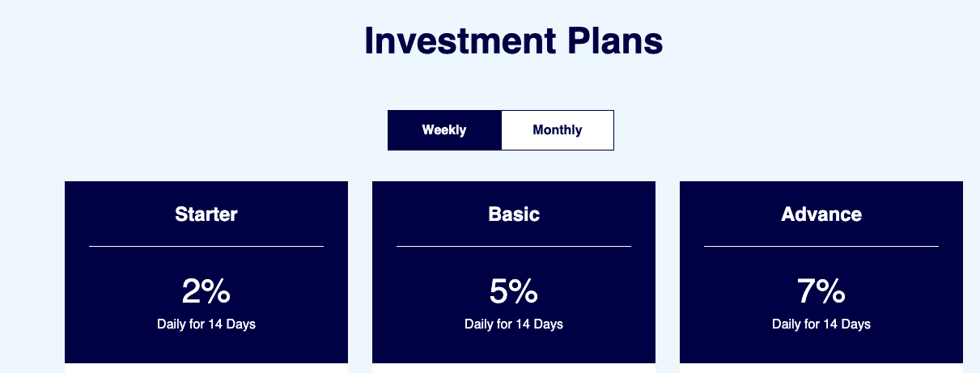
Task: Open the Advance plan card body
Action: pos(821,272)
